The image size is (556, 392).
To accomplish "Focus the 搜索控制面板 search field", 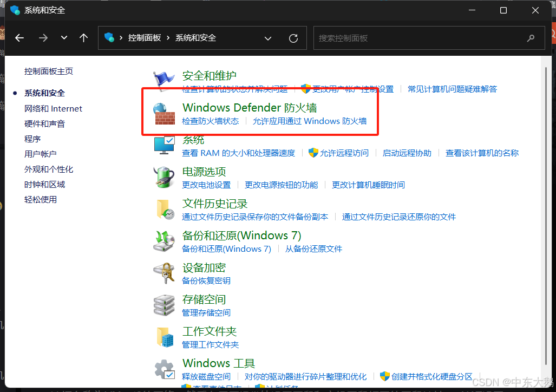I will coord(429,38).
